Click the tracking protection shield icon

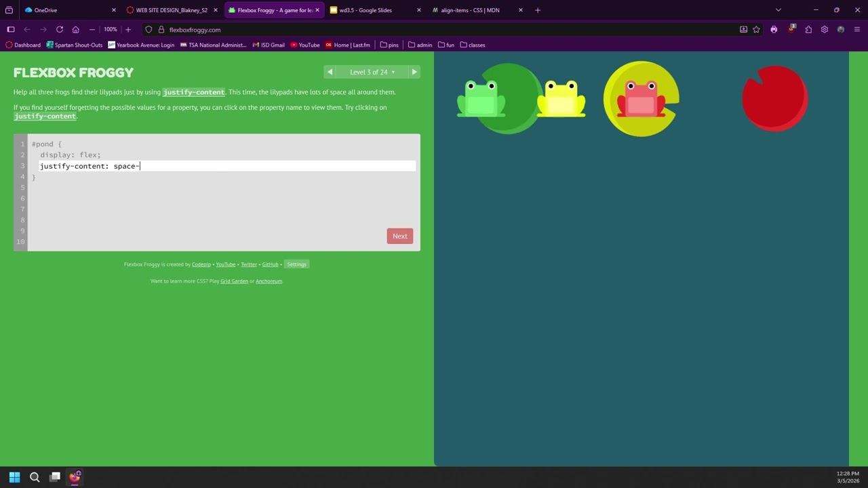tap(149, 30)
